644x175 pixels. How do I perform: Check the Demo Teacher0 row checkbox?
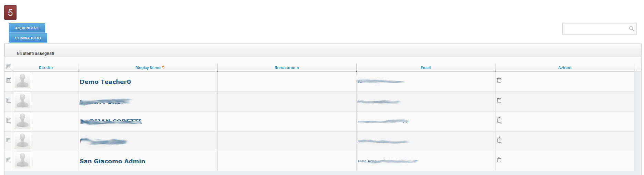pyautogui.click(x=9, y=80)
